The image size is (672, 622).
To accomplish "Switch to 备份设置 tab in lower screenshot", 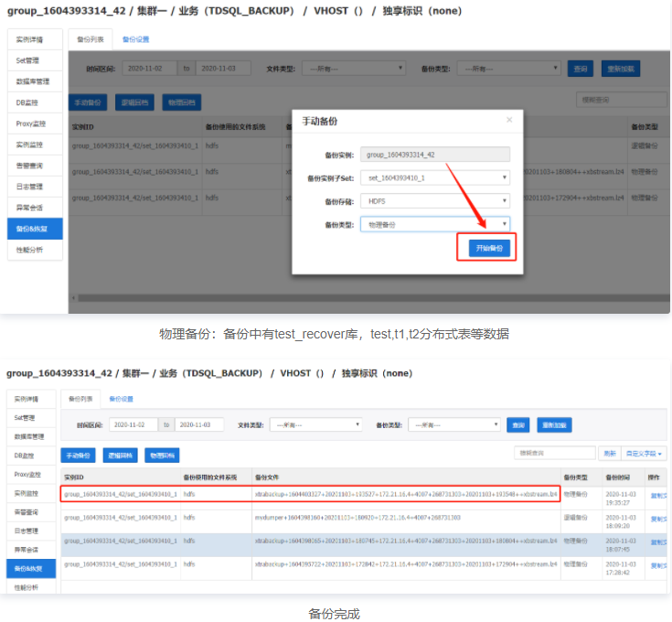I will coord(122,399).
